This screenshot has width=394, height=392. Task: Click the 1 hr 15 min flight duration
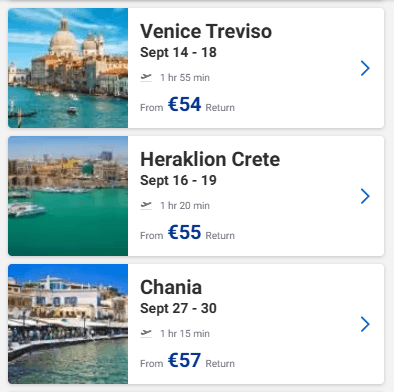click(185, 334)
